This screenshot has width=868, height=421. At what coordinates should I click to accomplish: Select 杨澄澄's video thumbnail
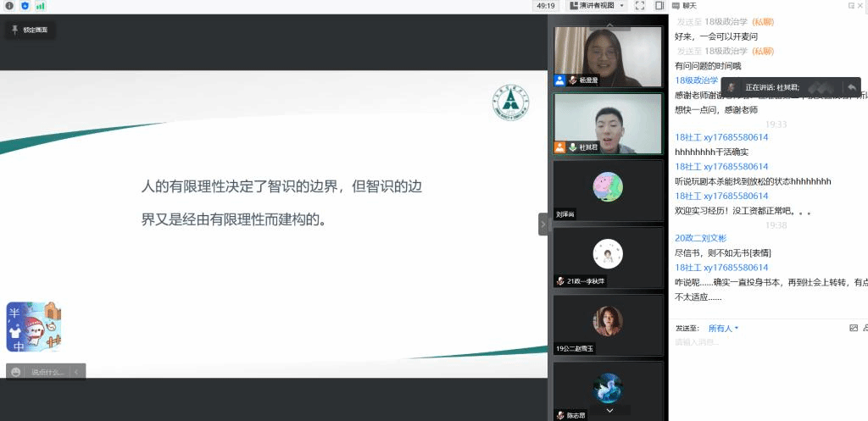(607, 56)
